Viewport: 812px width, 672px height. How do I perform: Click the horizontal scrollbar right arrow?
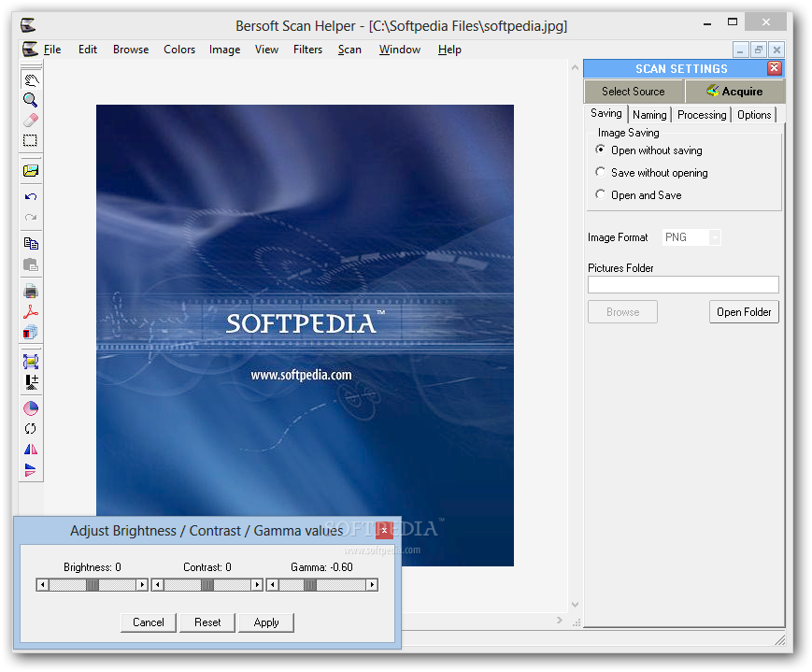pyautogui.click(x=560, y=621)
